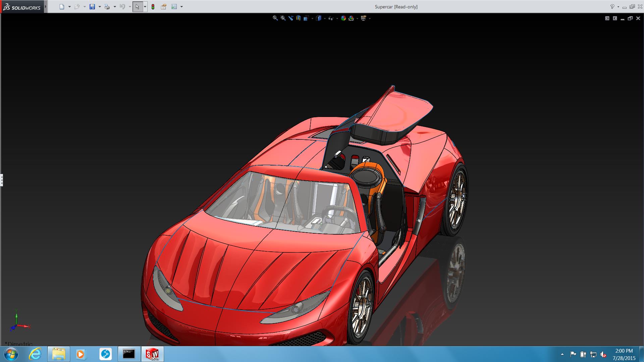Toggle the Select cursor tool
The image size is (644, 362).
point(138,7)
